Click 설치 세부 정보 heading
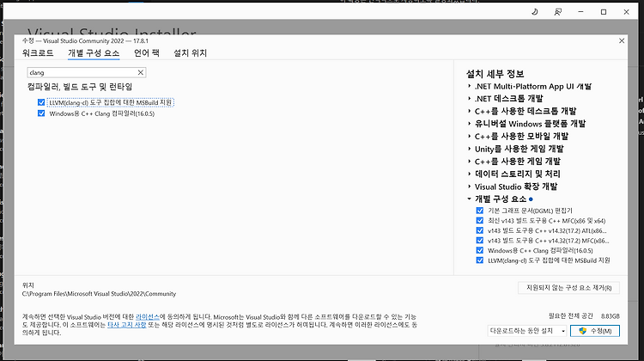The height and width of the screenshot is (361, 644). pos(495,74)
